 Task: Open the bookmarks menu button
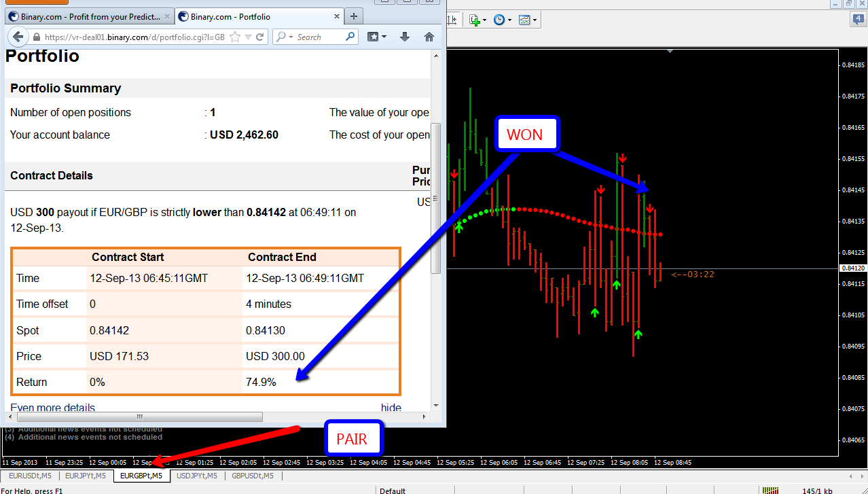pyautogui.click(x=377, y=37)
